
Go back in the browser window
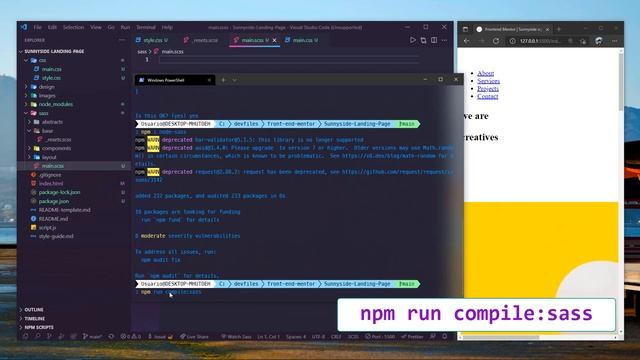467,41
